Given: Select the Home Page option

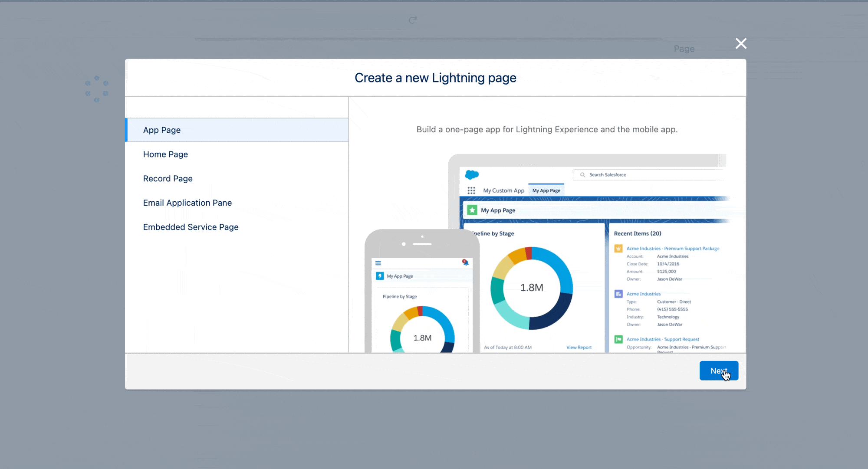Looking at the screenshot, I should 237,154.
